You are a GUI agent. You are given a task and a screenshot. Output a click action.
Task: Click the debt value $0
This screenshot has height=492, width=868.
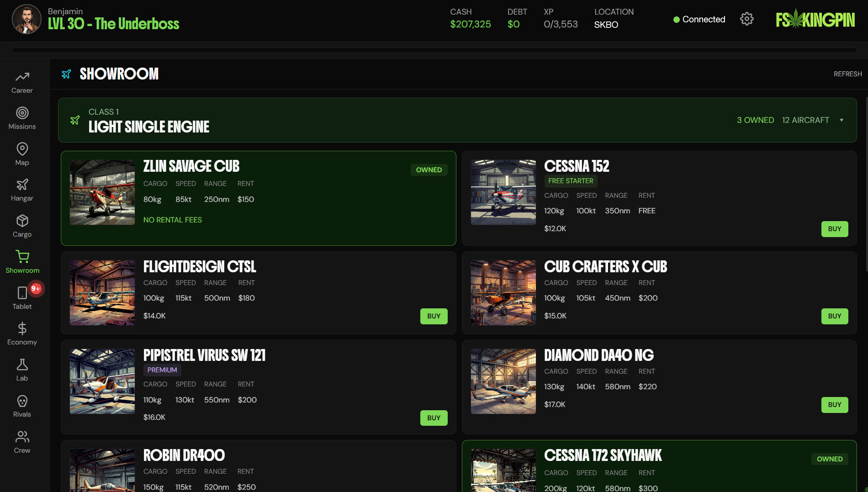pos(513,24)
